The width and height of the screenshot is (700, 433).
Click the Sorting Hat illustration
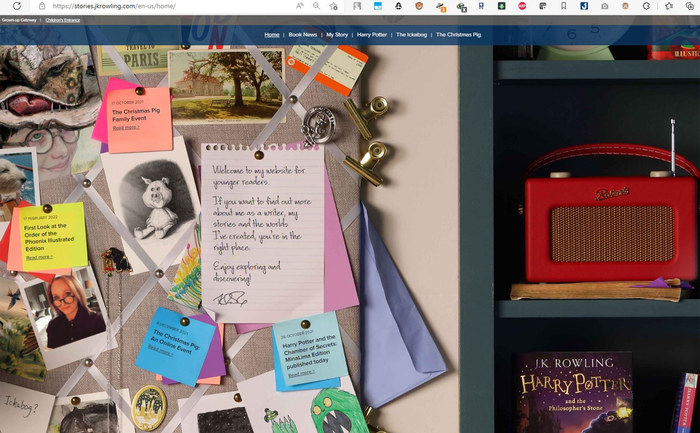click(47, 85)
